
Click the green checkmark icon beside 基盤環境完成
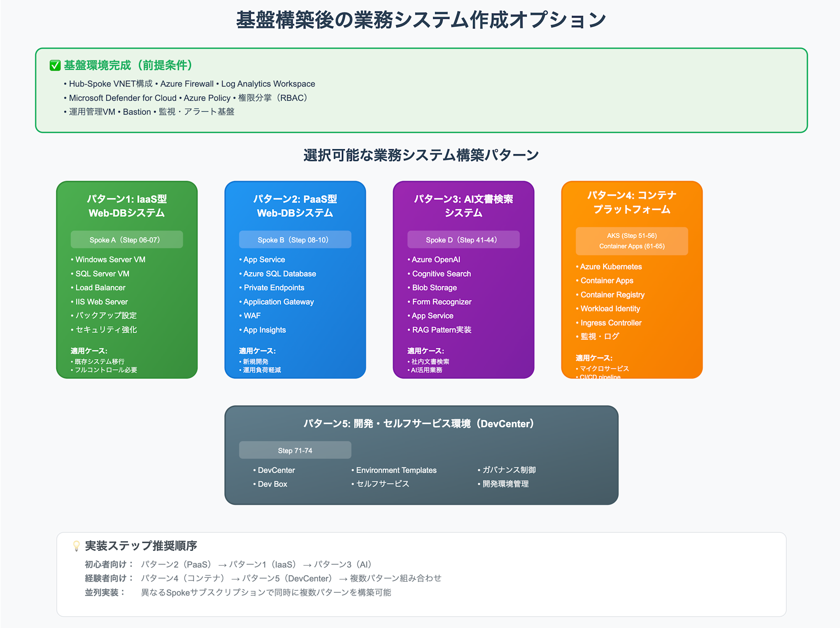pos(55,66)
